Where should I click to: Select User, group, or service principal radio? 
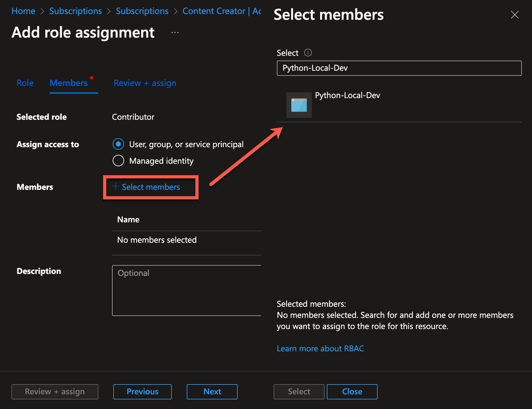(x=118, y=144)
